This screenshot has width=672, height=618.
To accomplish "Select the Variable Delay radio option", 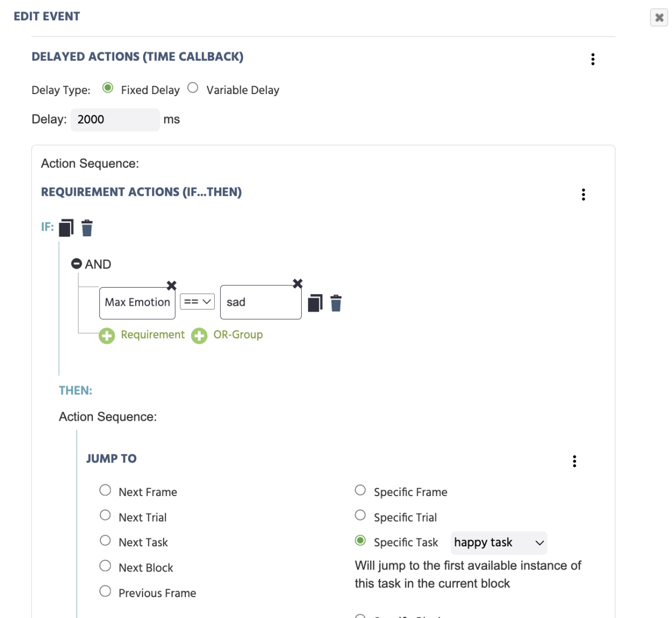I will click(193, 88).
